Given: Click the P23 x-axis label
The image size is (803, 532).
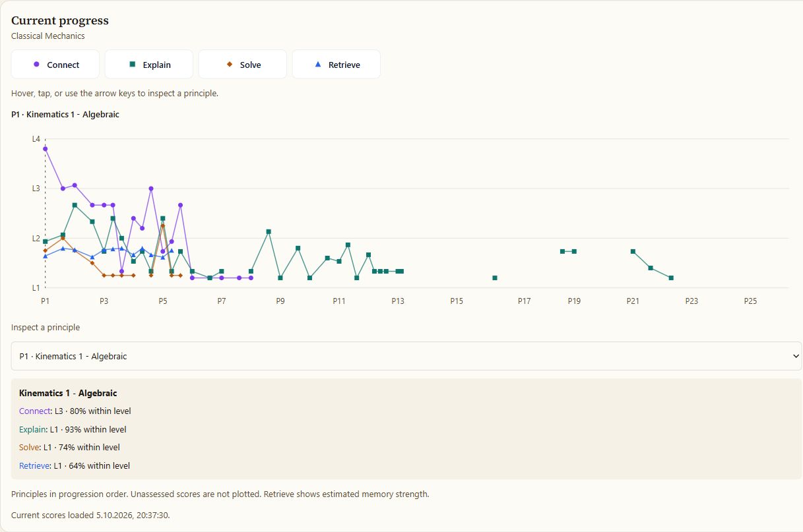Looking at the screenshot, I should (691, 301).
